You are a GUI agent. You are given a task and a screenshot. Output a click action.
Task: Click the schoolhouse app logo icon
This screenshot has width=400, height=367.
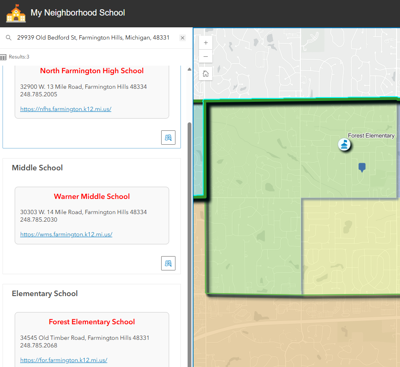coord(16,13)
